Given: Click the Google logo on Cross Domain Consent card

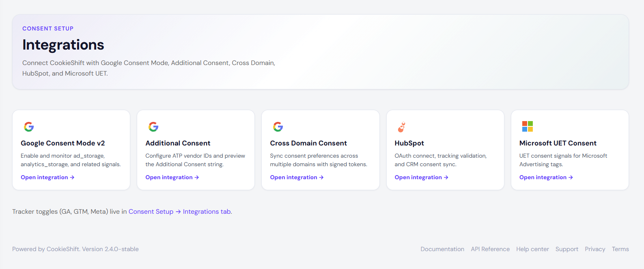Looking at the screenshot, I should (x=278, y=127).
